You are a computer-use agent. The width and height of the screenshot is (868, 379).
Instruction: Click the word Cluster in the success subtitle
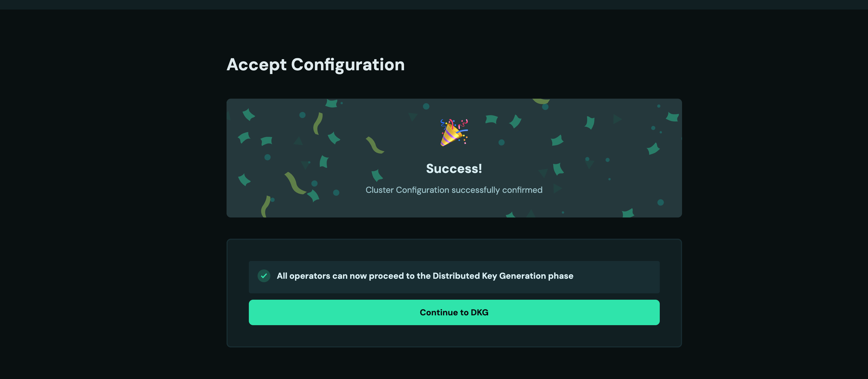tap(379, 190)
